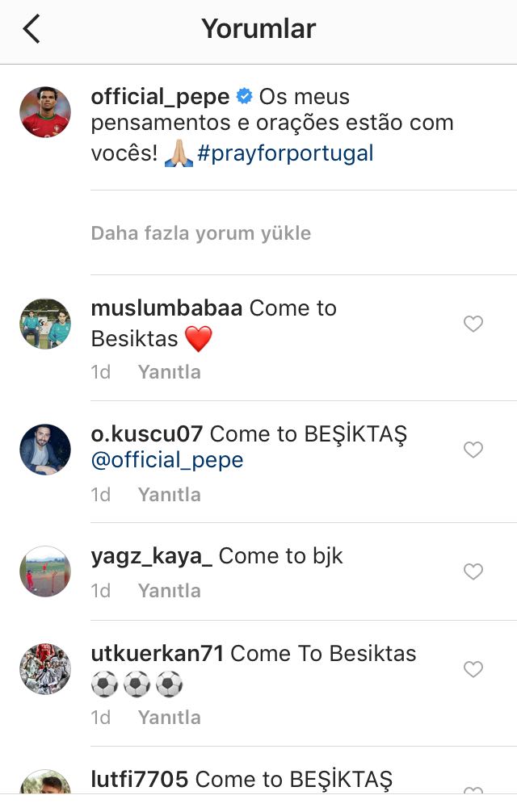Viewport: 517px width, 812px height.
Task: Open o.kuscu07's profile avatar
Action: 45,450
